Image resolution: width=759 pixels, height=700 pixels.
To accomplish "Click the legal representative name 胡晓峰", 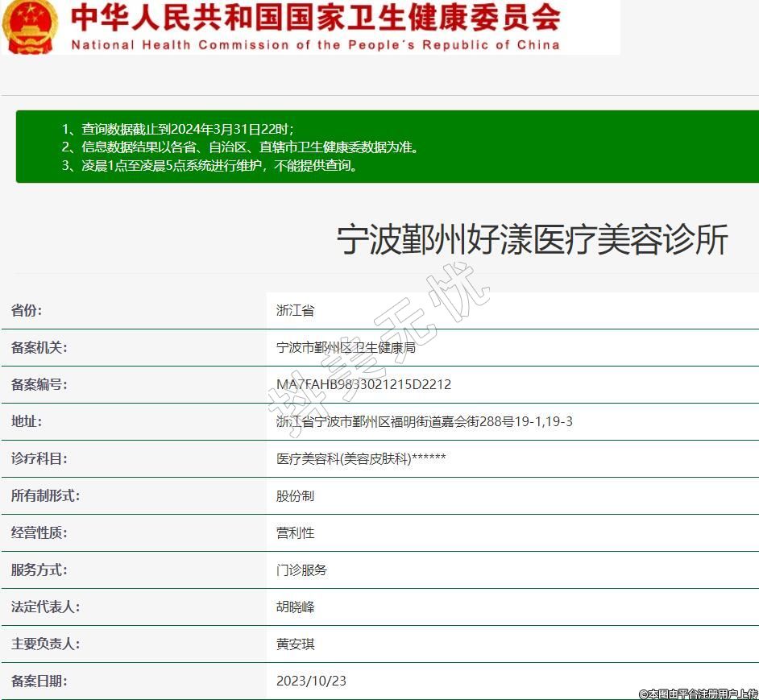I will click(295, 607).
